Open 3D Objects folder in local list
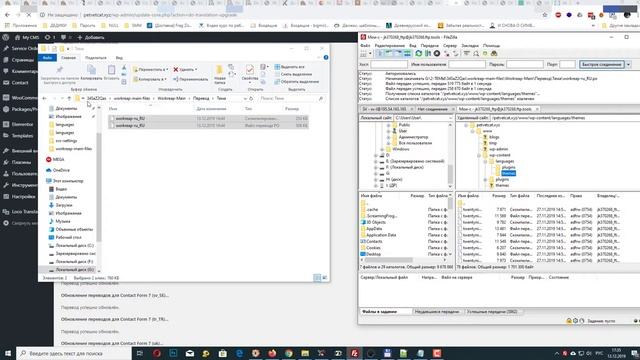Image resolution: width=640 pixels, height=360 pixels. [x=376, y=222]
